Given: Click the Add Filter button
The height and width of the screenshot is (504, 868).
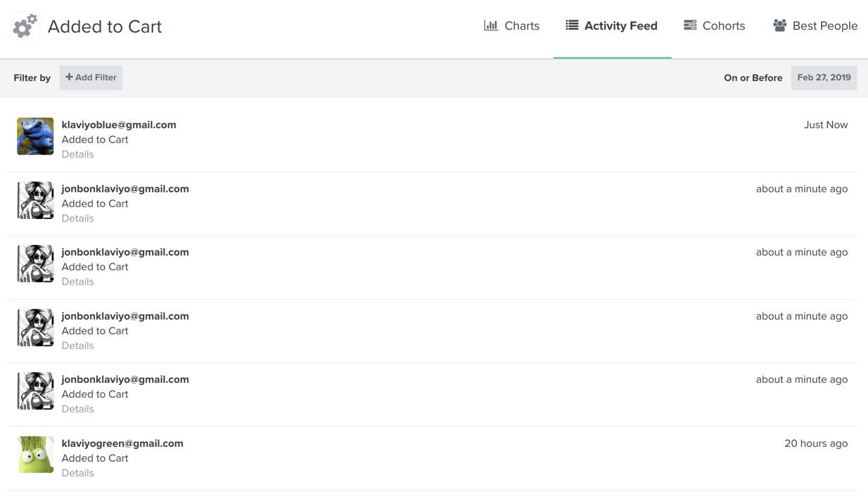Looking at the screenshot, I should tap(90, 77).
